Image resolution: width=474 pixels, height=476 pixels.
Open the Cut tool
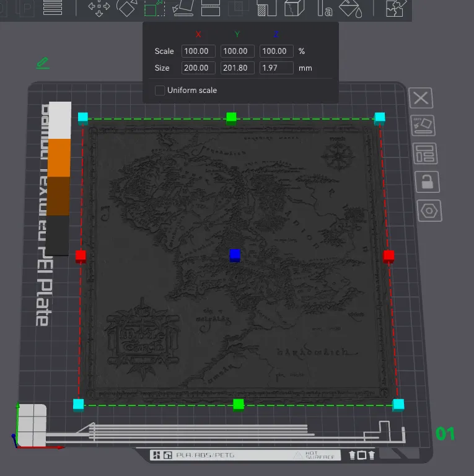pos(211,8)
